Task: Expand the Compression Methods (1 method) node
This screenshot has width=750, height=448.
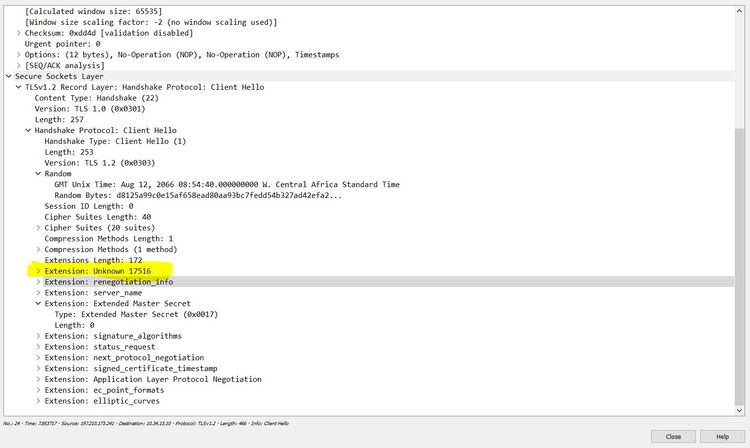Action: tap(38, 249)
